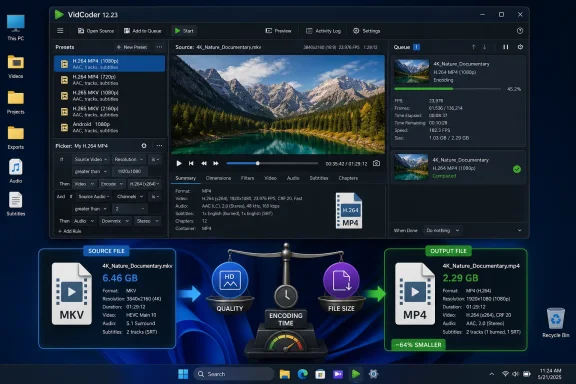Open the H.264 (x264) encoder dropdown
Screen dimensions: 576x384
144,184
